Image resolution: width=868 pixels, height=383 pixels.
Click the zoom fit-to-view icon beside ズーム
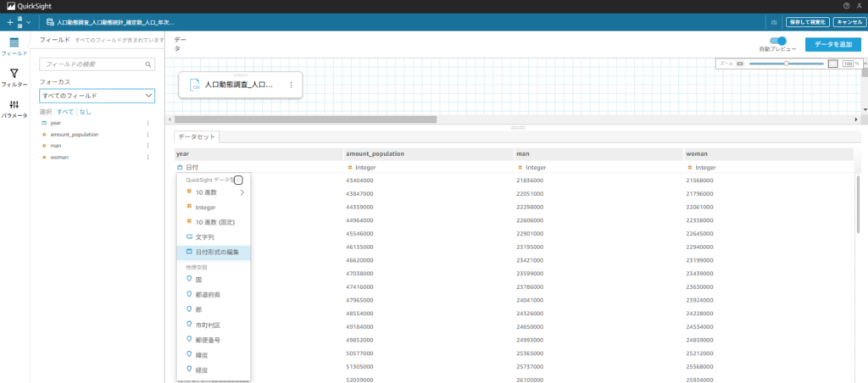point(739,64)
